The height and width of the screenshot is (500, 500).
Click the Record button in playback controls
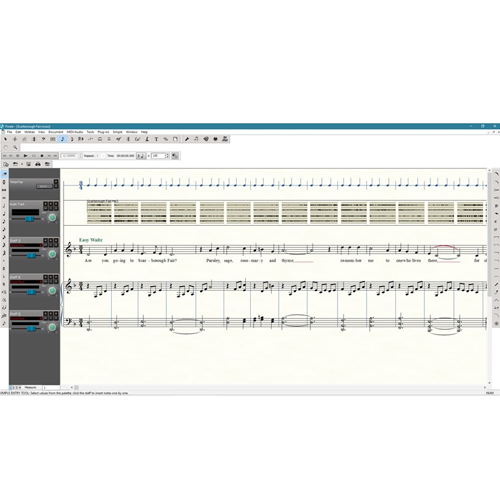tap(42, 156)
